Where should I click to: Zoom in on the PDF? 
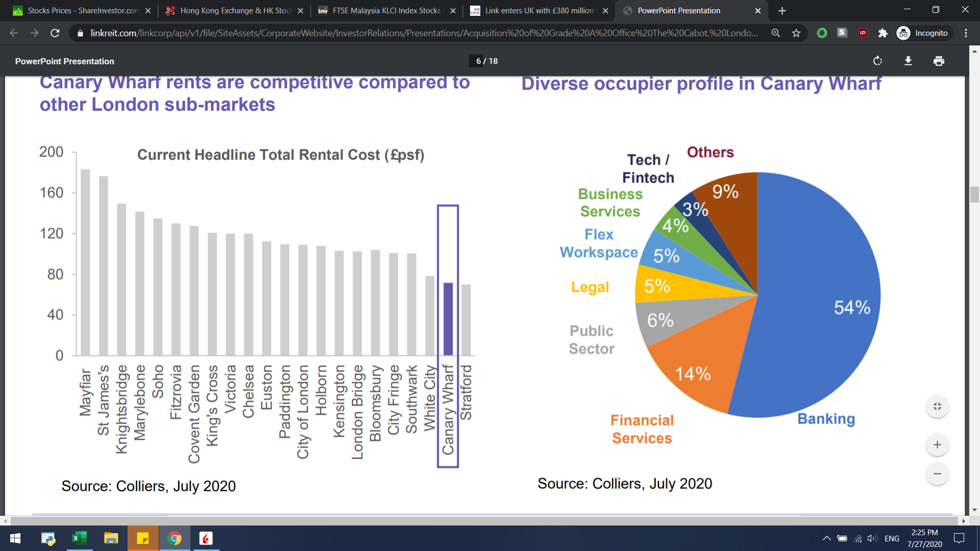point(937,445)
